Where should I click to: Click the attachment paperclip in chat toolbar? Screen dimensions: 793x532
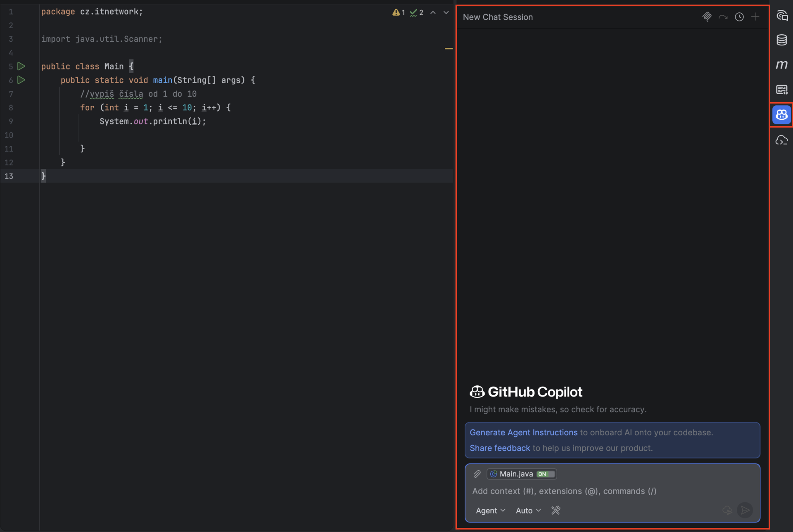(707, 17)
